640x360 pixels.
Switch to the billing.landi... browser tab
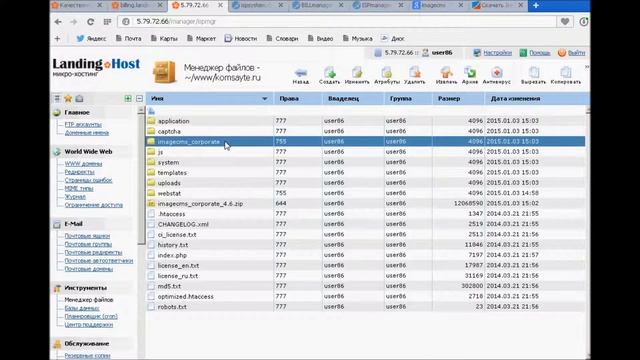click(x=134, y=5)
